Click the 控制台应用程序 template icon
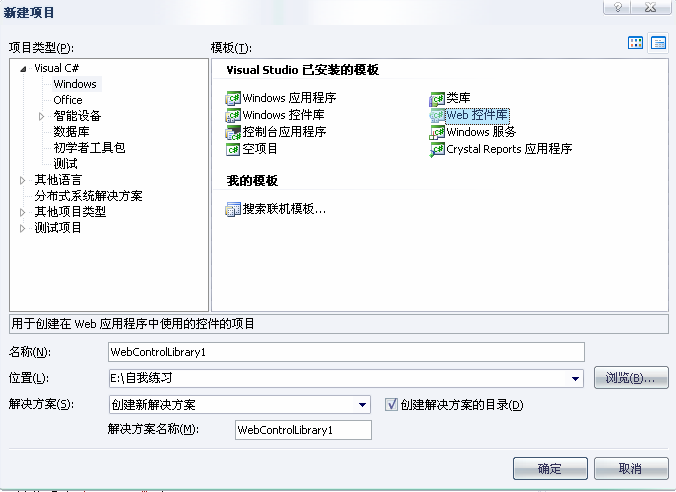This screenshot has width=676, height=492. tap(233, 132)
